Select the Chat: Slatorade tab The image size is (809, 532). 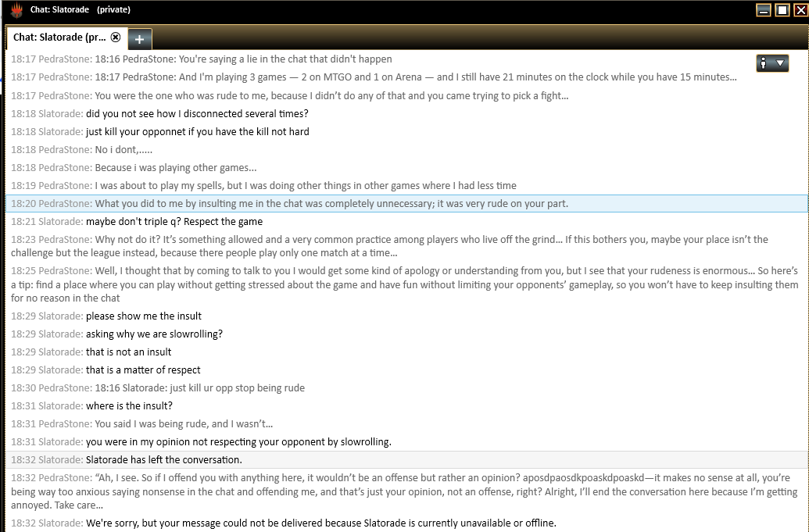click(66, 37)
